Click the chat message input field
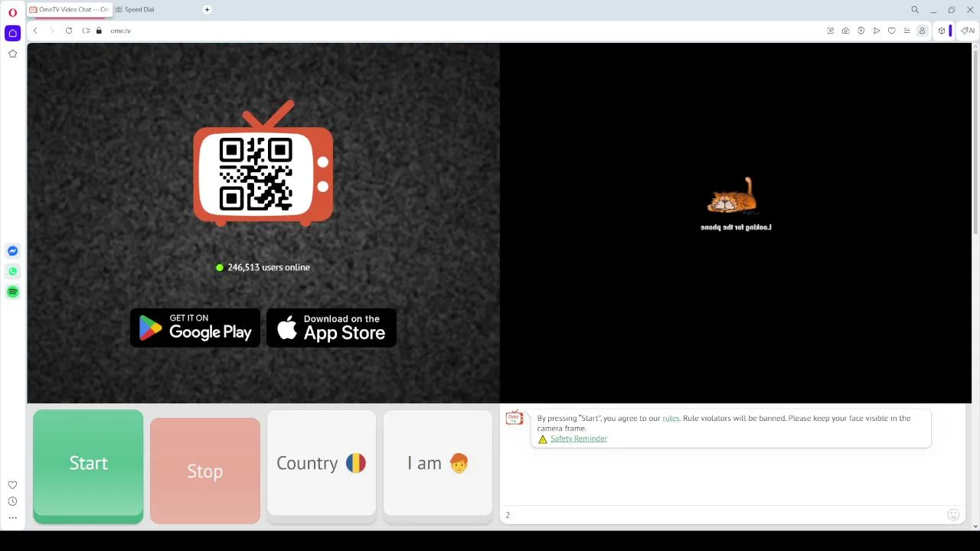 (724, 515)
